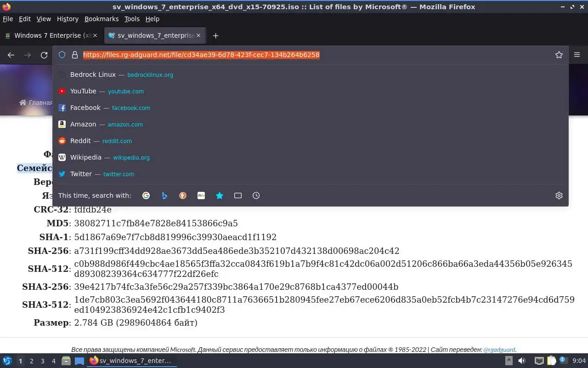Screen dimensions: 588x368
Task: Click the SHA3-256 hash value
Action: pos(236,287)
